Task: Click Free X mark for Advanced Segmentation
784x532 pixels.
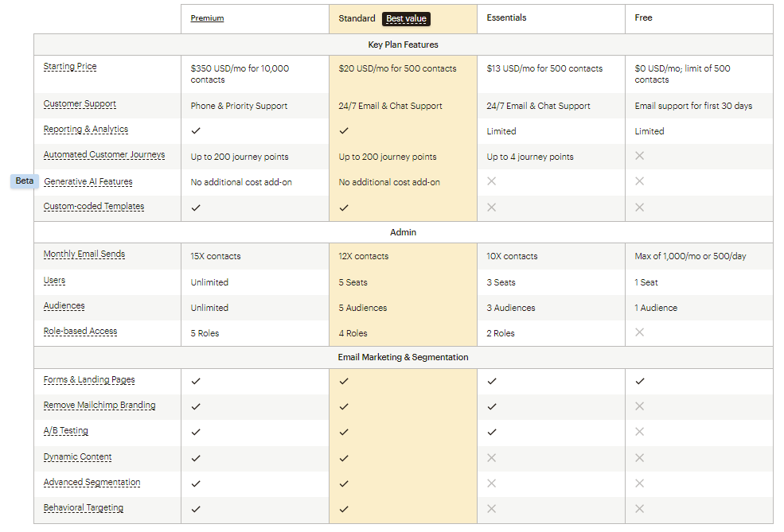Action: (639, 483)
